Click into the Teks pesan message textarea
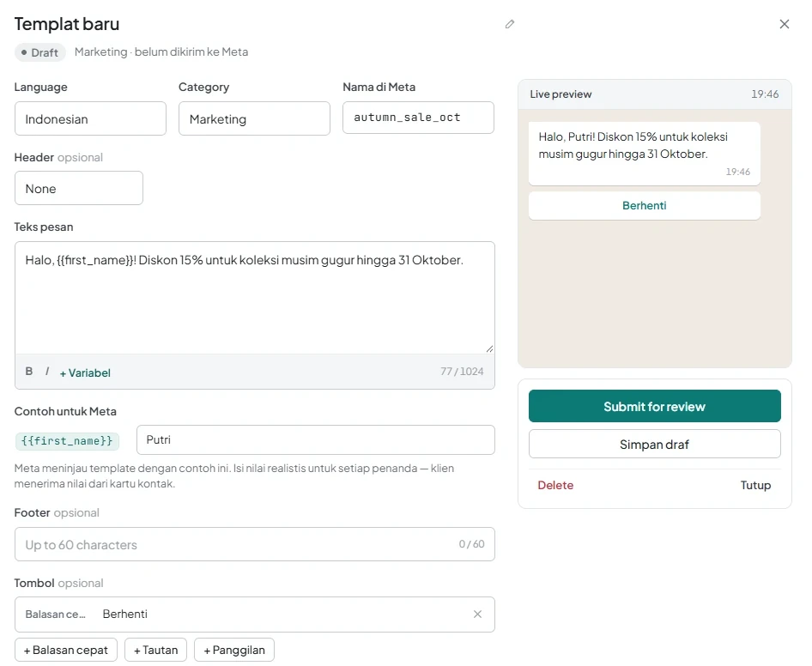The width and height of the screenshot is (812, 666). point(255,298)
